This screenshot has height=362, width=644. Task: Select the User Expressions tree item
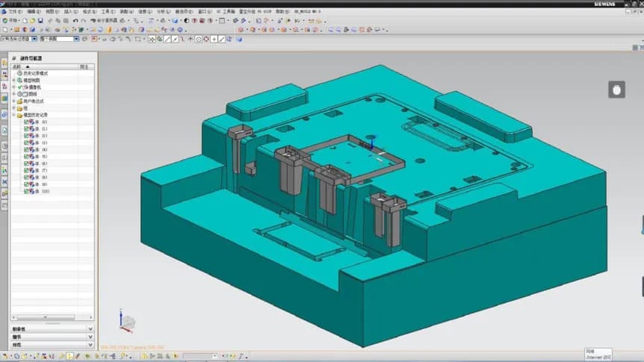pos(34,101)
